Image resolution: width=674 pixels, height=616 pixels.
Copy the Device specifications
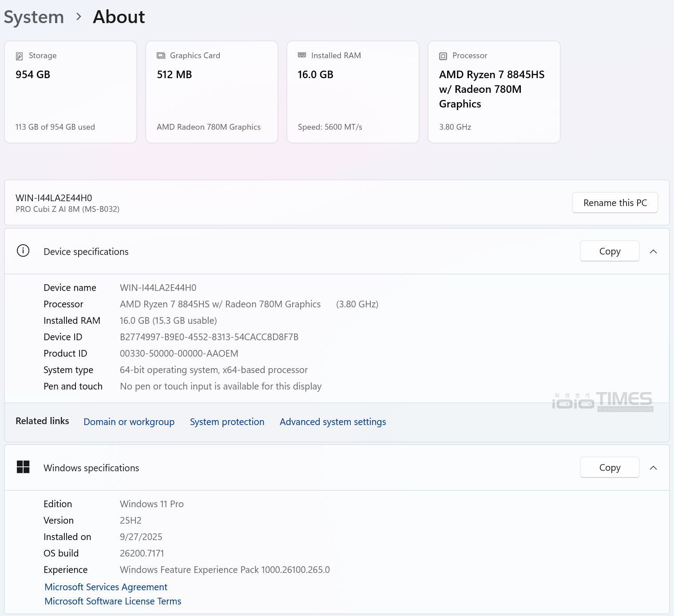[x=609, y=251]
